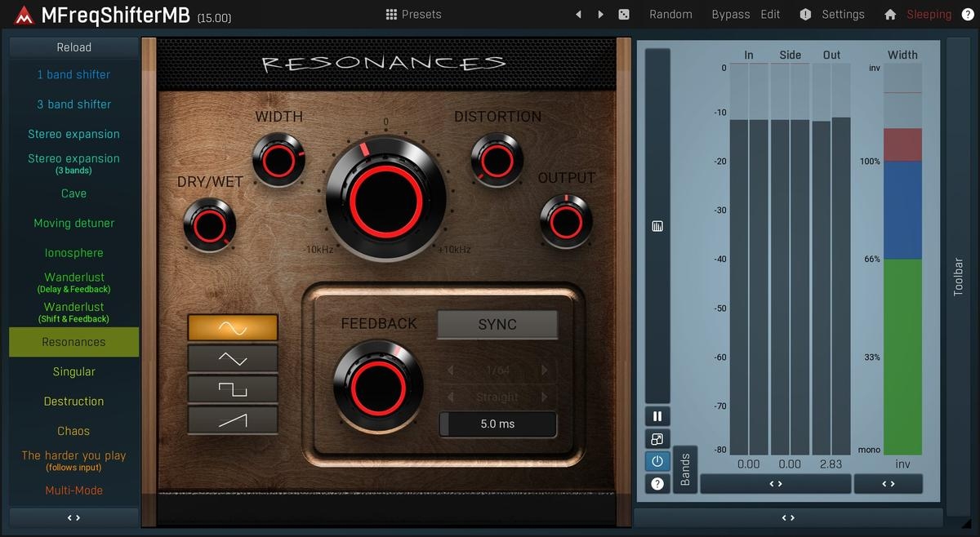Toggle Bypass in the top bar

(730, 15)
